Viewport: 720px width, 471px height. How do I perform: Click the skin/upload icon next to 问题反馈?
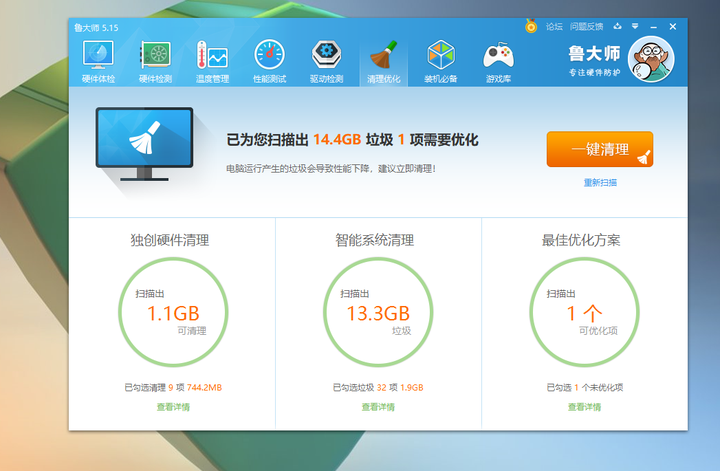(x=618, y=26)
